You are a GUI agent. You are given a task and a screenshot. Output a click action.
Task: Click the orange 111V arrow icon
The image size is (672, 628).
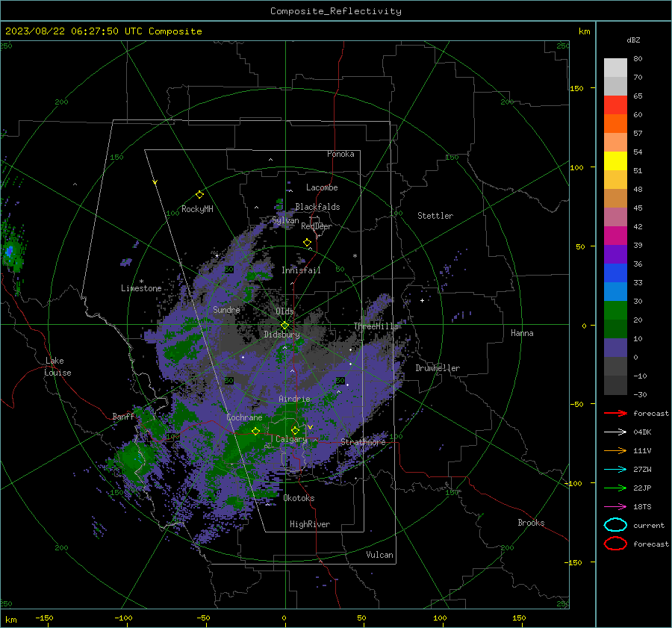point(615,450)
